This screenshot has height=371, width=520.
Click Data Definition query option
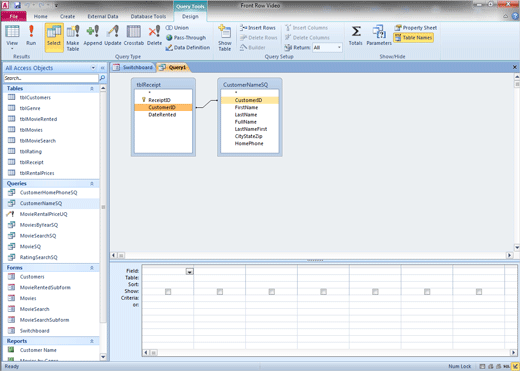(188, 48)
